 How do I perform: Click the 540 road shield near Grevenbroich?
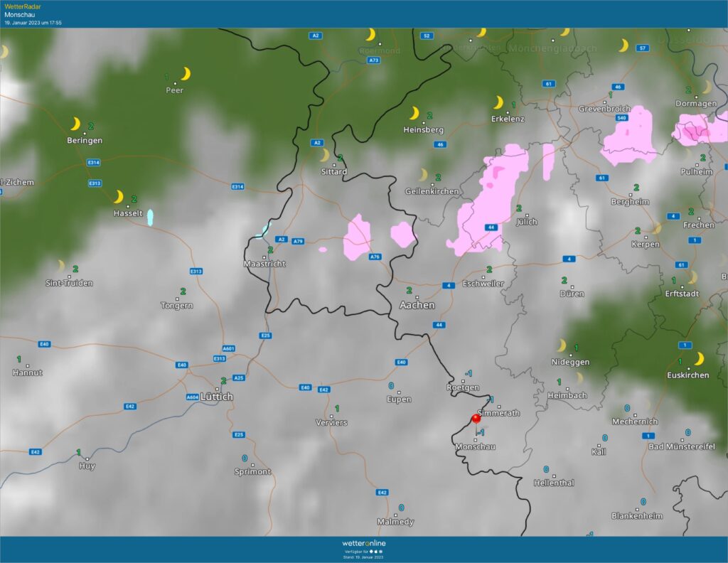tap(621, 118)
